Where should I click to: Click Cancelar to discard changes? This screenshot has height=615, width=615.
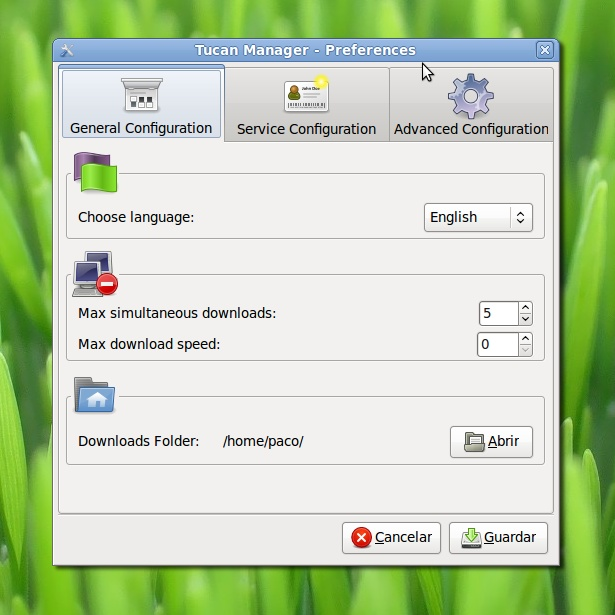pos(391,538)
